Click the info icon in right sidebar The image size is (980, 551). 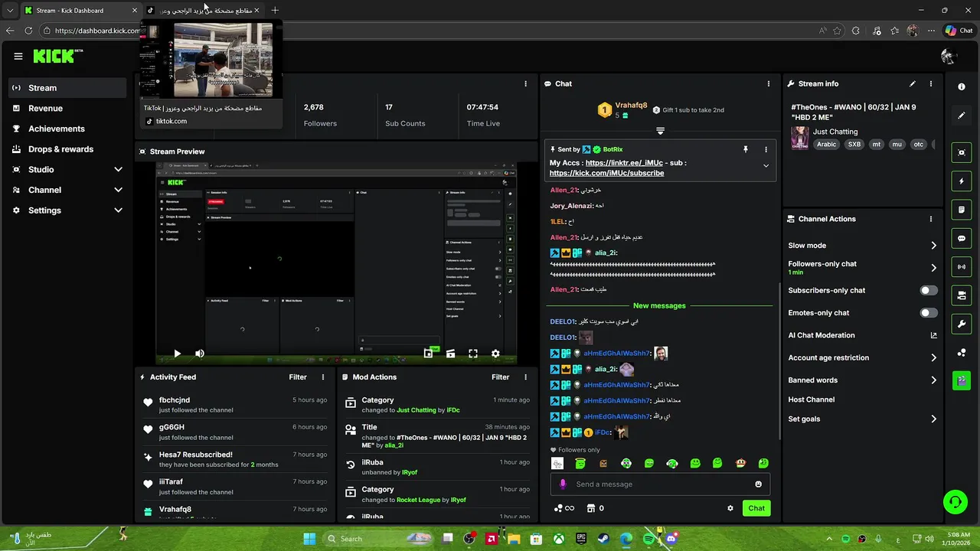coord(962,86)
